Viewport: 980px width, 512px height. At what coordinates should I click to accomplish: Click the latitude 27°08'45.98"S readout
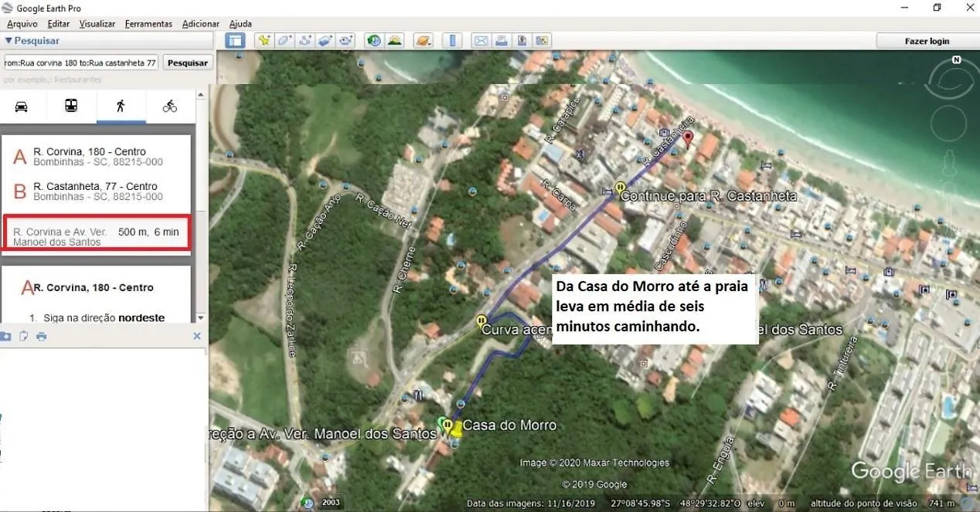641,504
